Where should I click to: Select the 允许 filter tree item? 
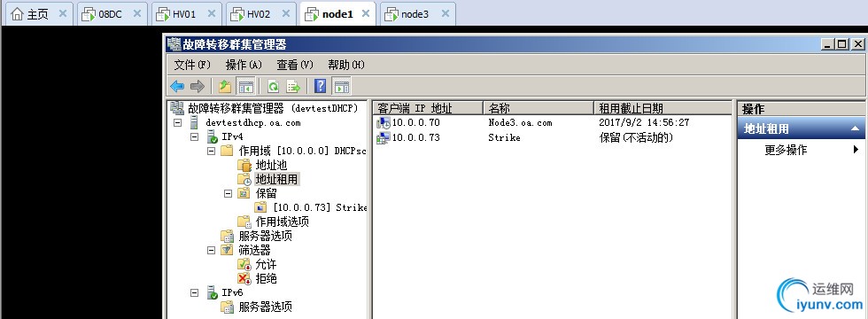click(266, 264)
